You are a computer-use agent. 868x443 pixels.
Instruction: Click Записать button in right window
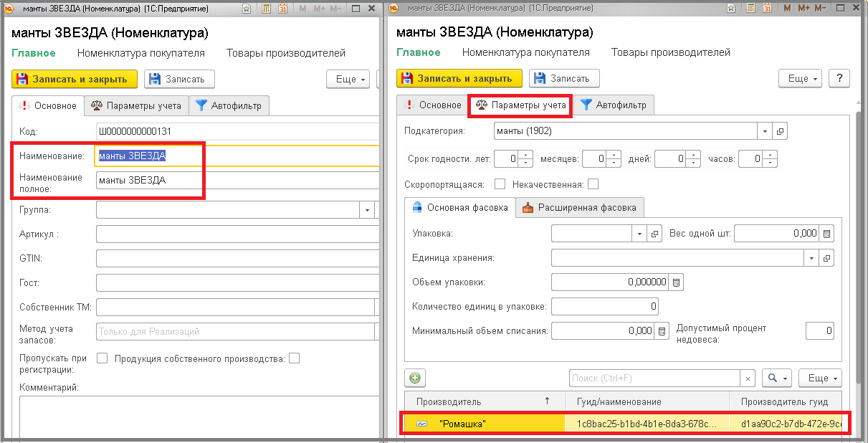point(564,79)
